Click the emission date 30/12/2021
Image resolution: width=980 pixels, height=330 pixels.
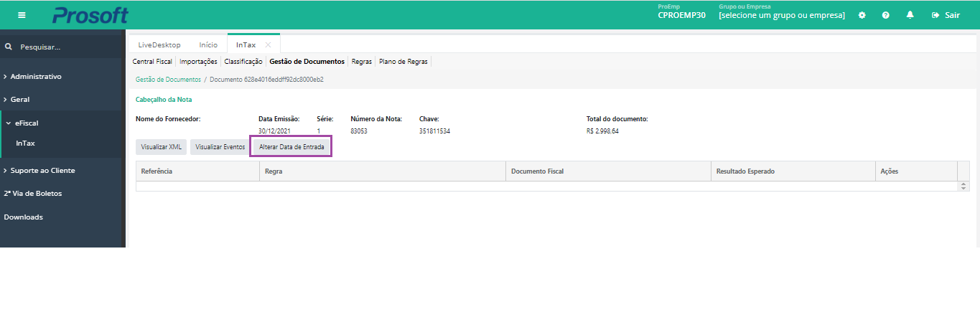(x=275, y=131)
